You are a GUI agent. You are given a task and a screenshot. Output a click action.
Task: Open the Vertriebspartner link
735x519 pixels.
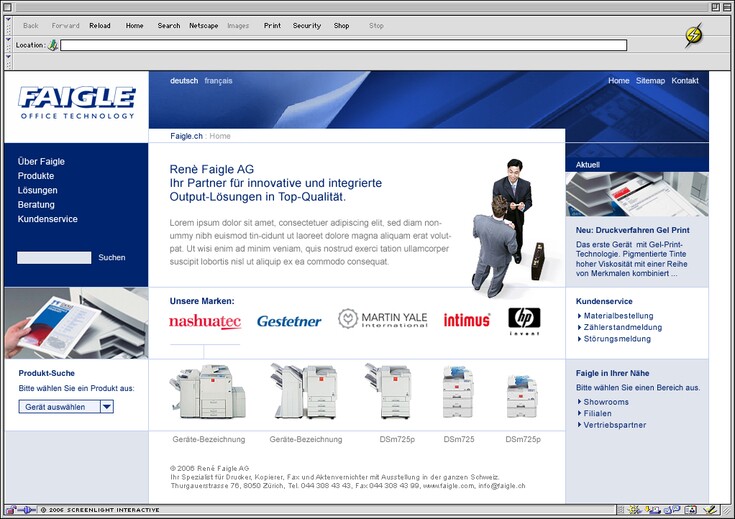(x=615, y=425)
